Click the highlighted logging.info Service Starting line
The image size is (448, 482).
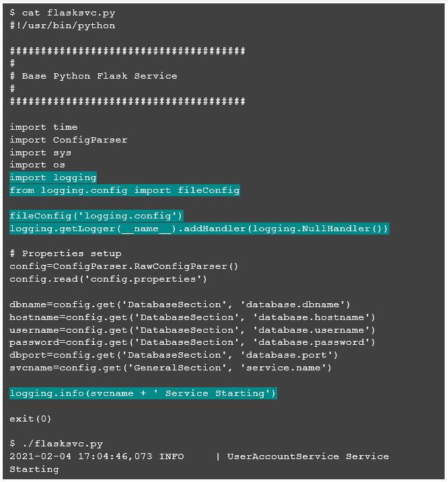click(143, 393)
